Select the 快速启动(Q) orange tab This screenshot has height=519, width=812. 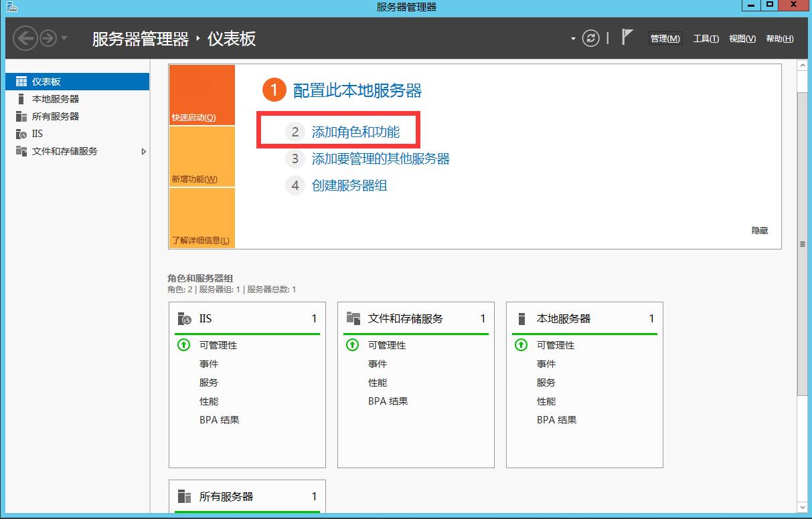[x=201, y=95]
